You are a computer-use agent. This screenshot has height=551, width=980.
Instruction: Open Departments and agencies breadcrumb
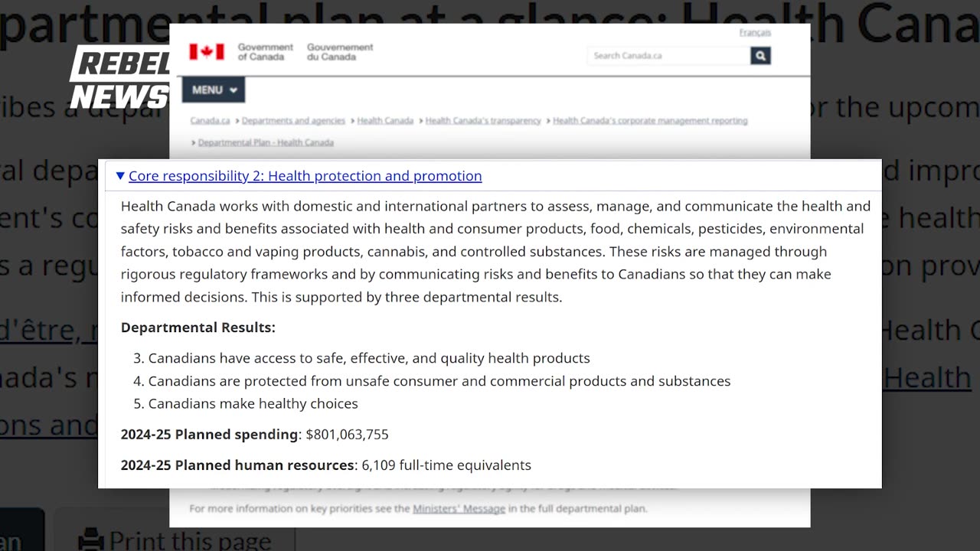293,121
